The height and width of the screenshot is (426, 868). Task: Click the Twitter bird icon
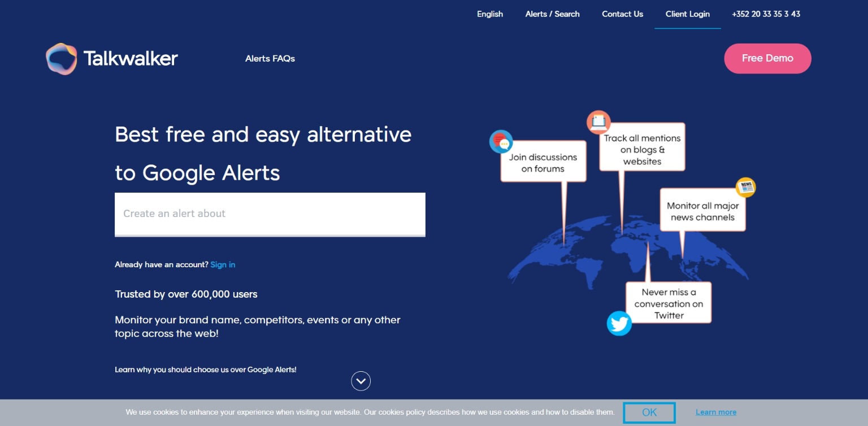pos(619,324)
